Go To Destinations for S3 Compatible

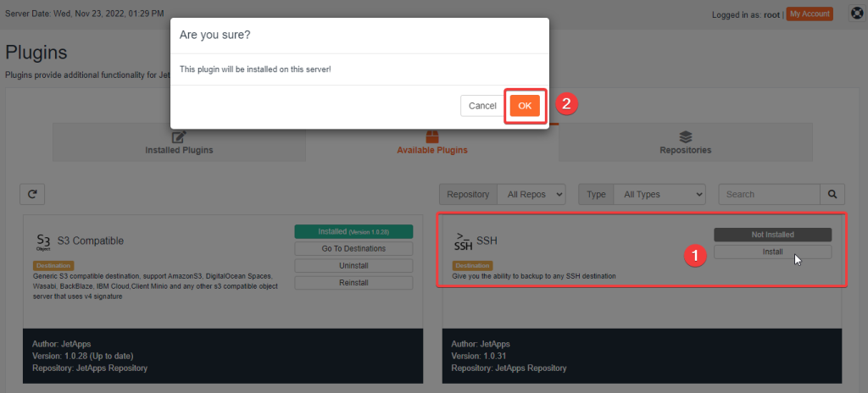(x=353, y=248)
